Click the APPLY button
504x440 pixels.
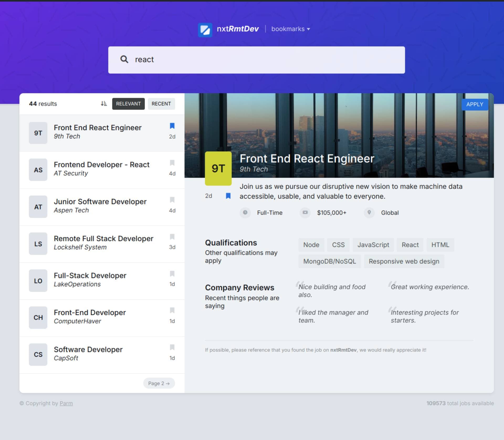tap(475, 104)
